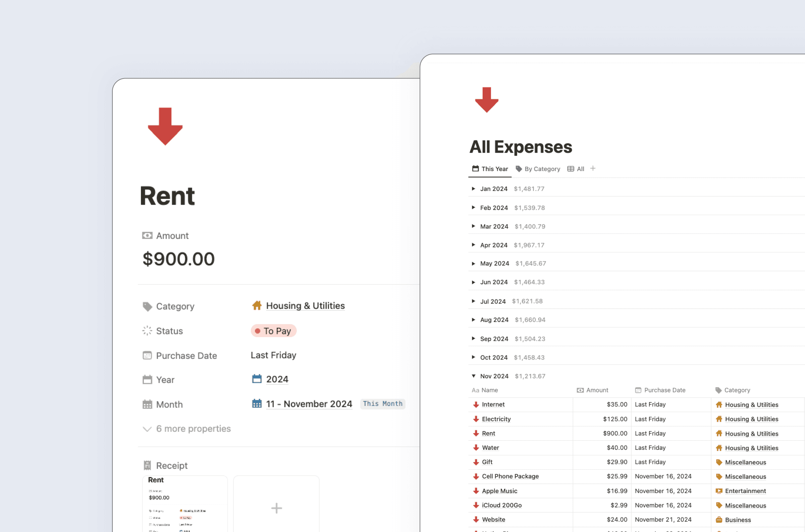Click the tag icon next to the Category property
The height and width of the screenshot is (532, 805).
pos(147,306)
